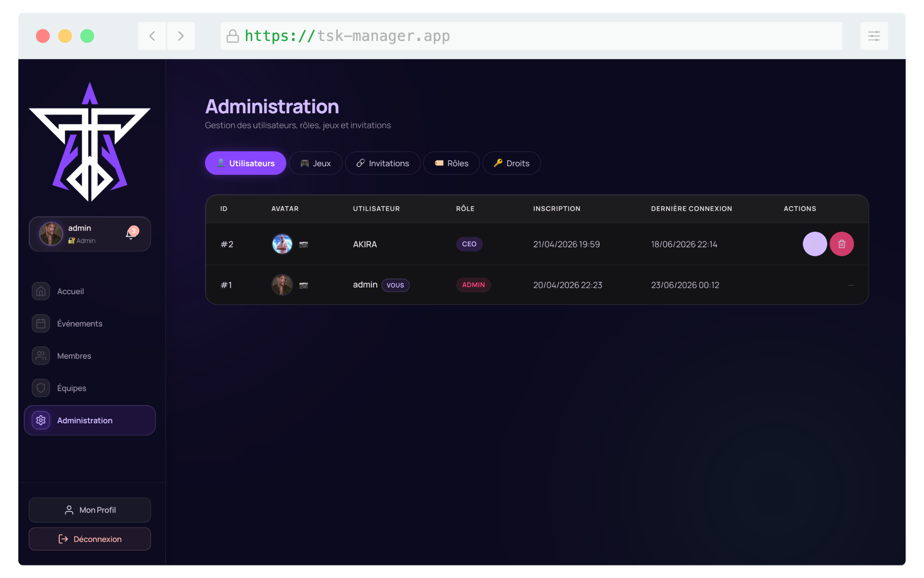Image resolution: width=924 pixels, height=578 pixels.
Task: Go forward with the browser forward arrow
Action: point(181,36)
